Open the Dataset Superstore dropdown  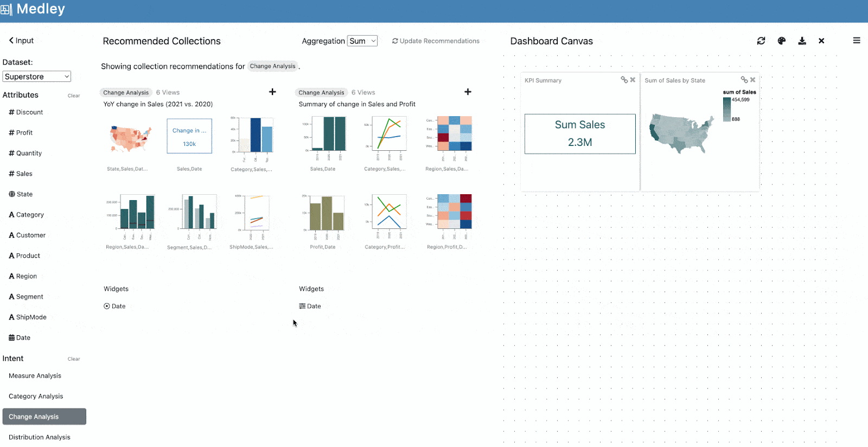pyautogui.click(x=37, y=76)
